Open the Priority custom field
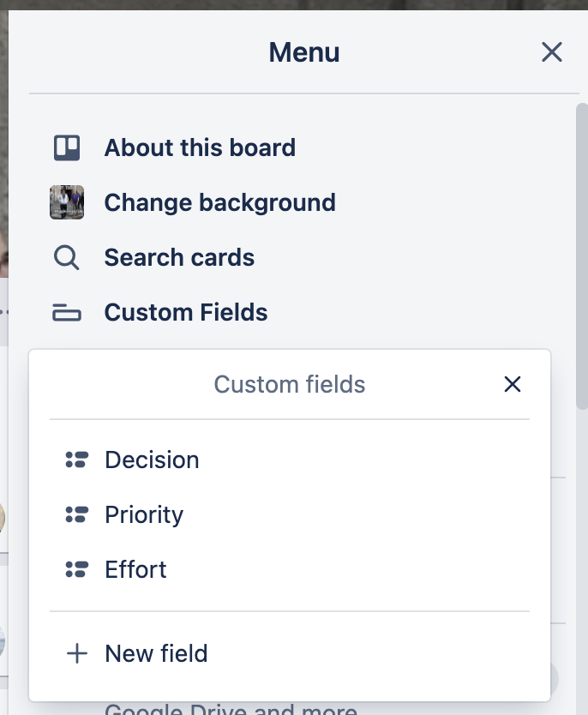This screenshot has height=715, width=588. click(x=144, y=514)
